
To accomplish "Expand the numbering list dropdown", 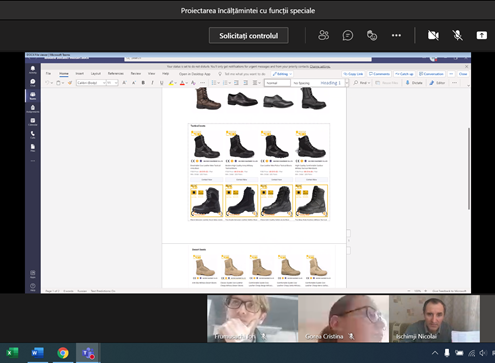I will [229, 83].
